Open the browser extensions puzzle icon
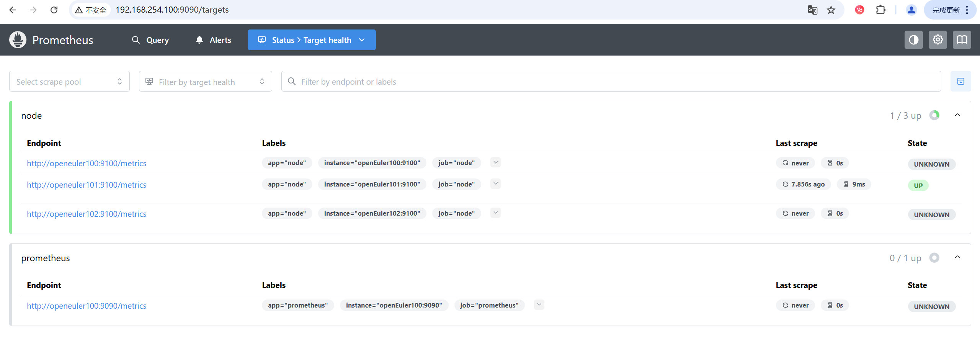Viewport: 980px width, 347px height. tap(880, 10)
